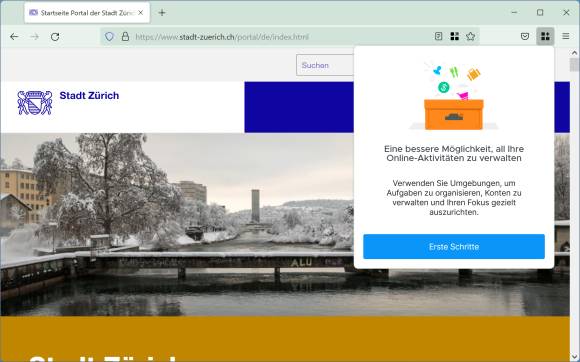Click the orange box illustration in popup
Viewport: 580px width, 362px height.
[x=454, y=114]
